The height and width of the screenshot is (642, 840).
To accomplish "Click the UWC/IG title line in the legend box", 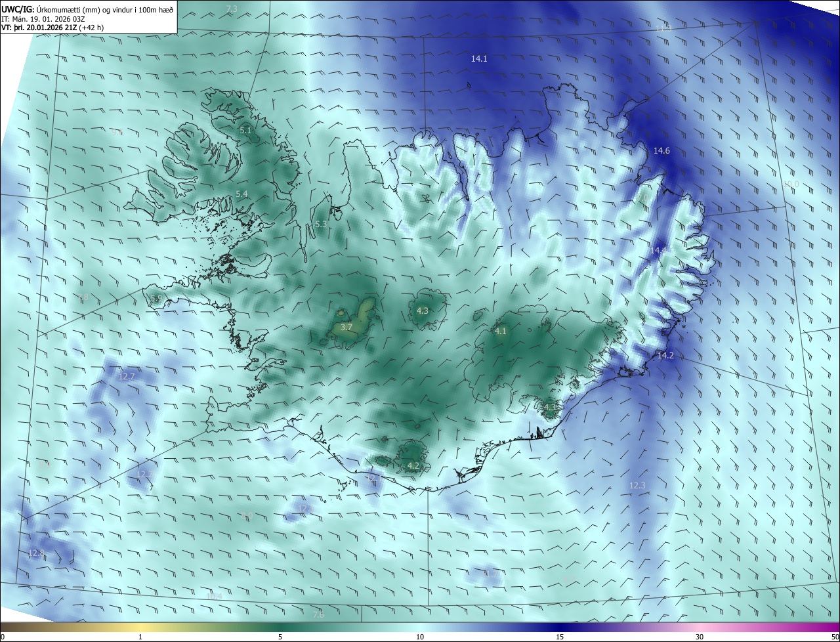I will click(x=87, y=9).
